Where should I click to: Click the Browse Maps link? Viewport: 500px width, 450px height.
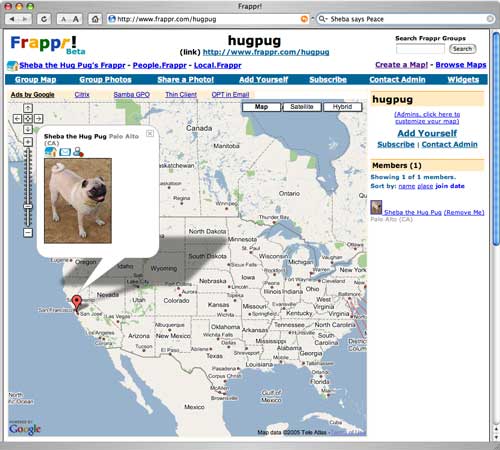pos(461,65)
